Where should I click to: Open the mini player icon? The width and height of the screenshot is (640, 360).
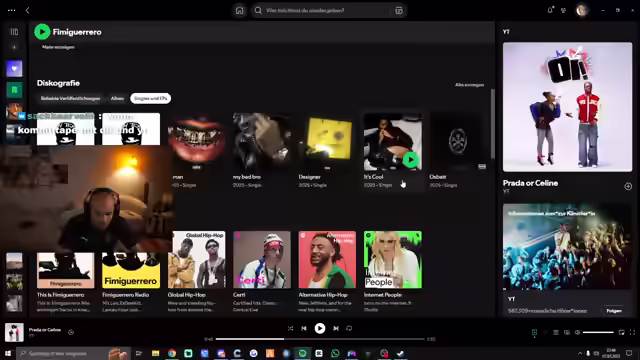[x=621, y=332]
